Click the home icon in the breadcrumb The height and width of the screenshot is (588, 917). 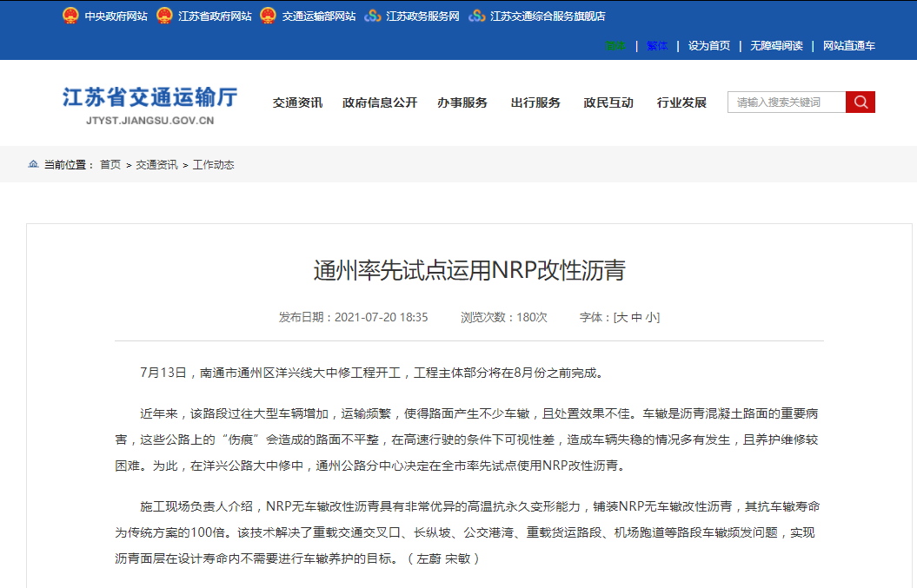[33, 164]
